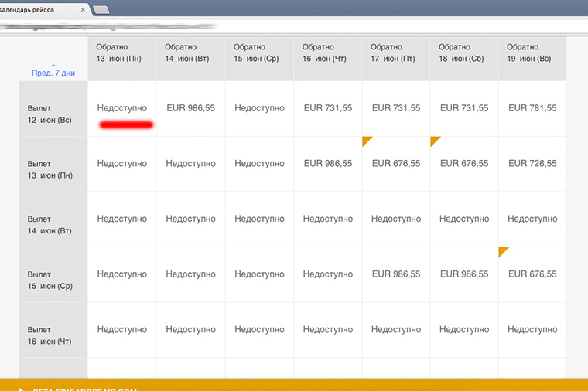Click the "Обратно 14 июн (Вт)" column header
The height and width of the screenshot is (391, 588).
click(190, 59)
